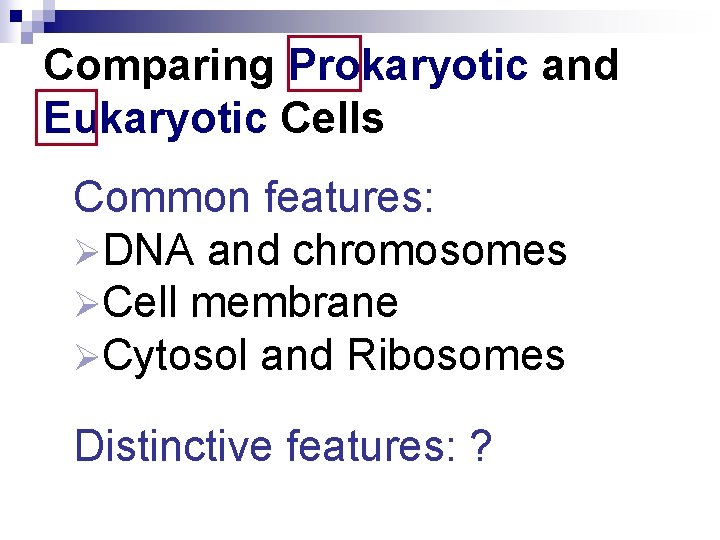Click the arrow bullet before Cytosol
The width and height of the screenshot is (720, 540).
[x=87, y=355]
